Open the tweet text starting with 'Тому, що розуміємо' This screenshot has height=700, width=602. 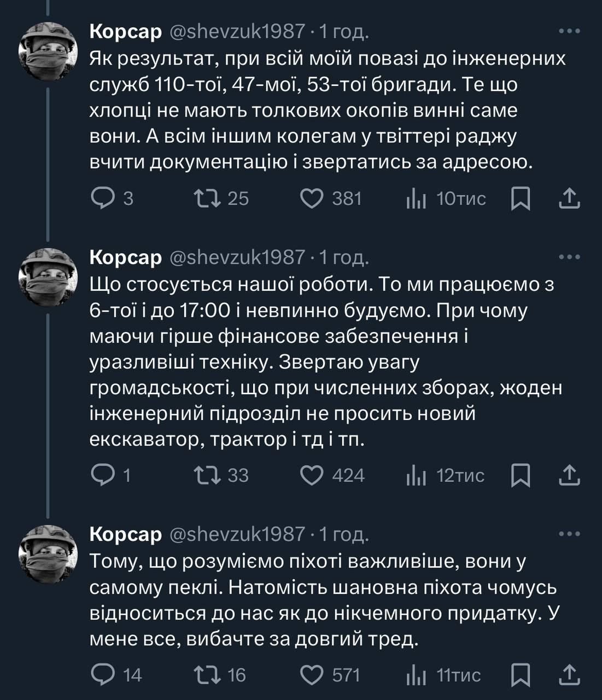(323, 600)
